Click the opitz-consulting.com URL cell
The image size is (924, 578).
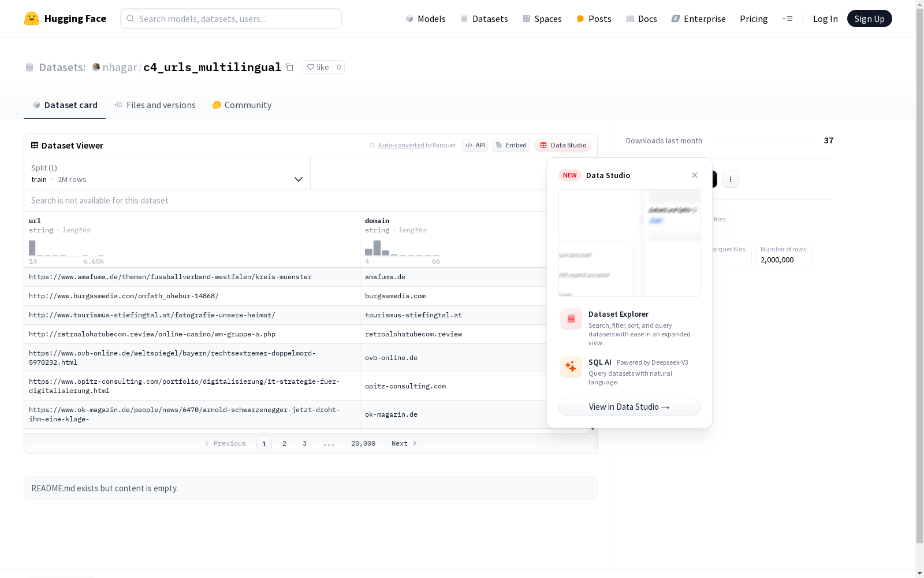point(192,386)
